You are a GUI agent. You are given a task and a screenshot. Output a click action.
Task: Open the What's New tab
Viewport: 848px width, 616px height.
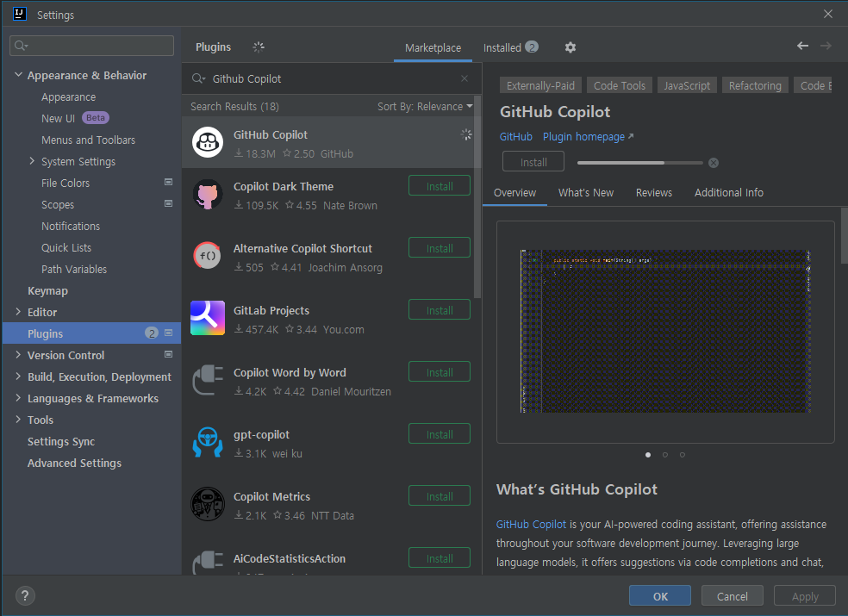(x=586, y=193)
